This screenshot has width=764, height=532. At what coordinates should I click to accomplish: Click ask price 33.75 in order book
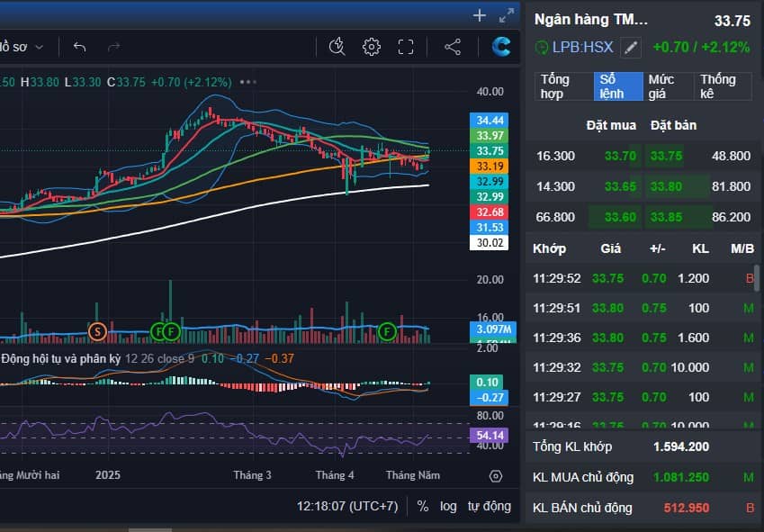point(666,156)
